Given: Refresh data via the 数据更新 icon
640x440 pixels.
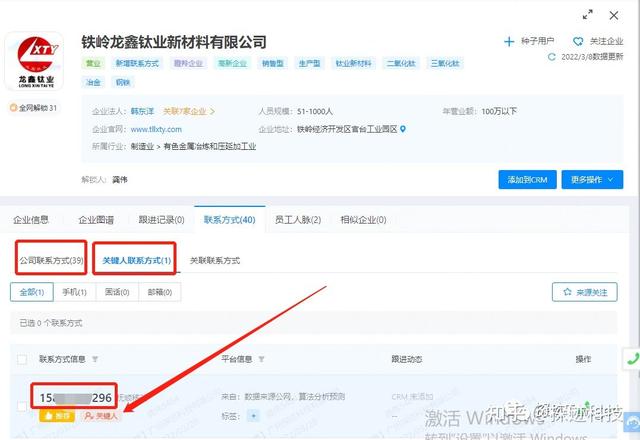Looking at the screenshot, I should pos(552,57).
